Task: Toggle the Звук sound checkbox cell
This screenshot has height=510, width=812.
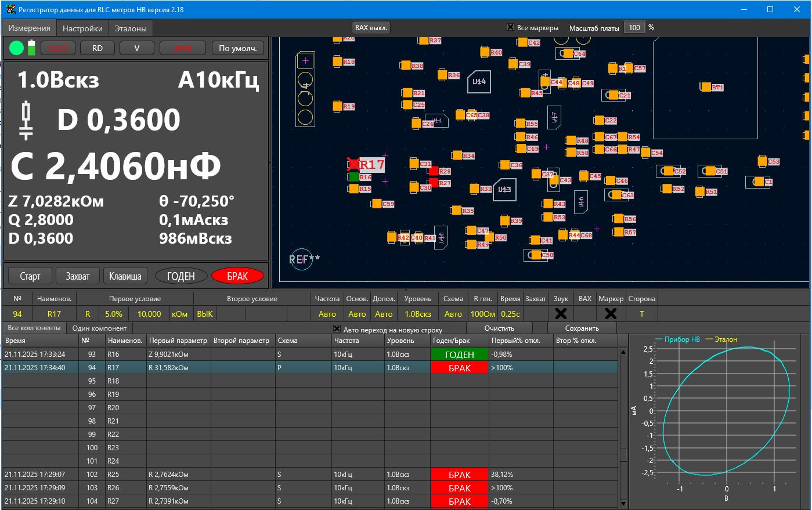Action: 561,314
